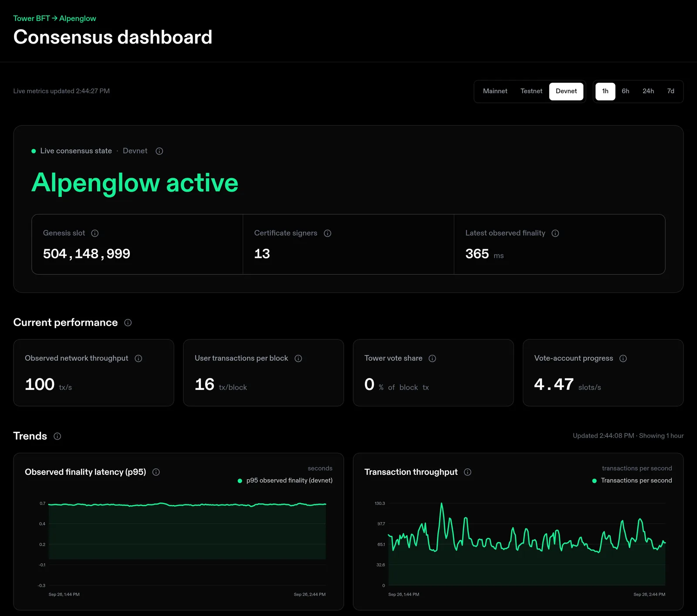Toggle p95 observed finality (devnet) legend series
This screenshot has height=616, width=697.
tap(285, 481)
